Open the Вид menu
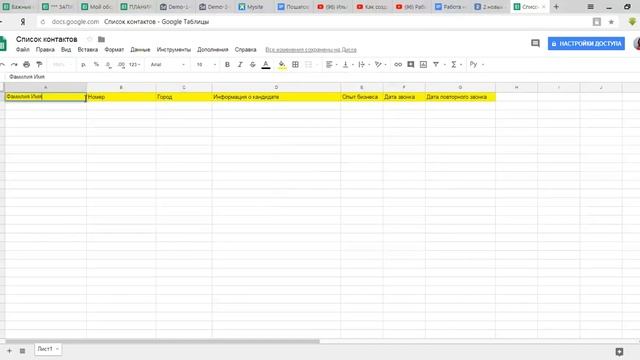 click(66, 49)
